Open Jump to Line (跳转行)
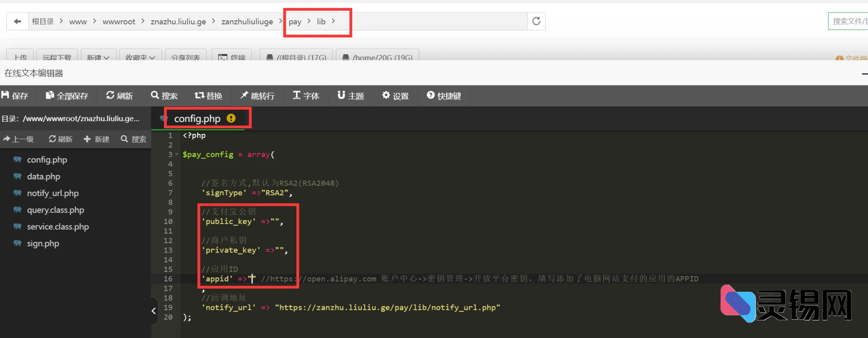868x338 pixels. (257, 96)
